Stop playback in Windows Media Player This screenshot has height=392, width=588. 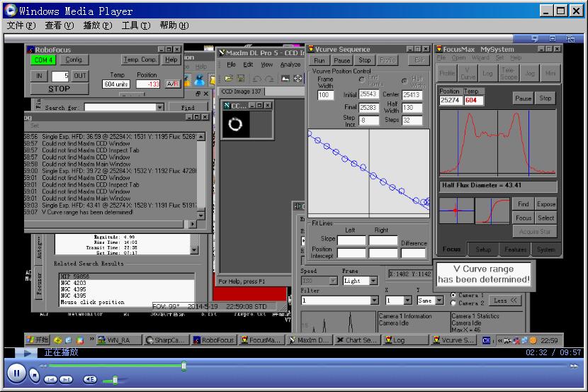pyautogui.click(x=34, y=375)
